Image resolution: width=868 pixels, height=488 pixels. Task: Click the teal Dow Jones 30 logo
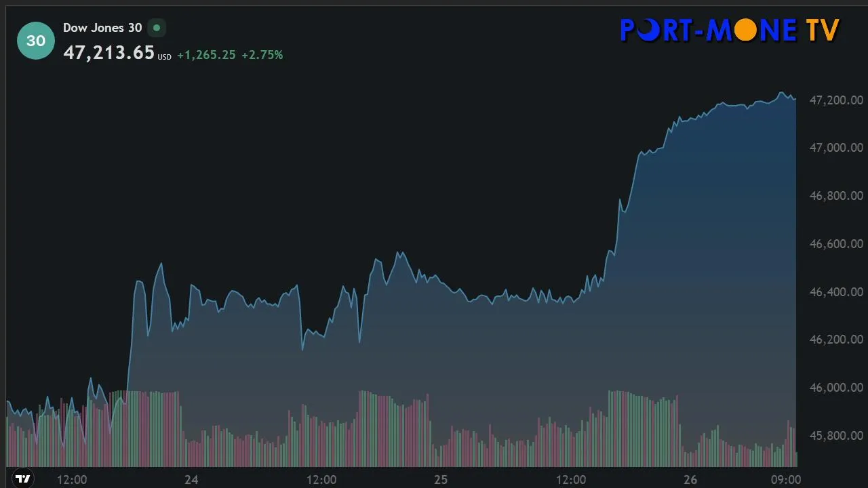click(x=36, y=41)
